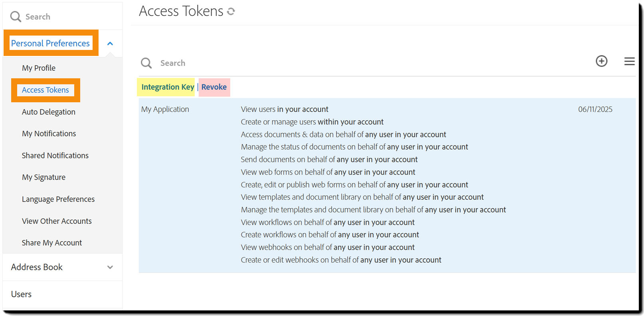Click the magnifier in the sidebar search

pos(15,16)
